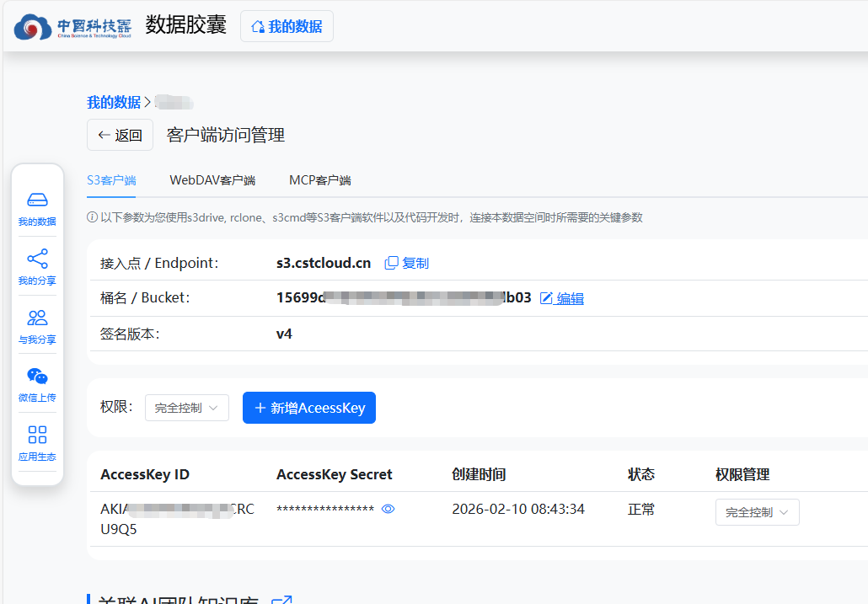
Task: Edit the Bucket name
Action: pyautogui.click(x=562, y=298)
